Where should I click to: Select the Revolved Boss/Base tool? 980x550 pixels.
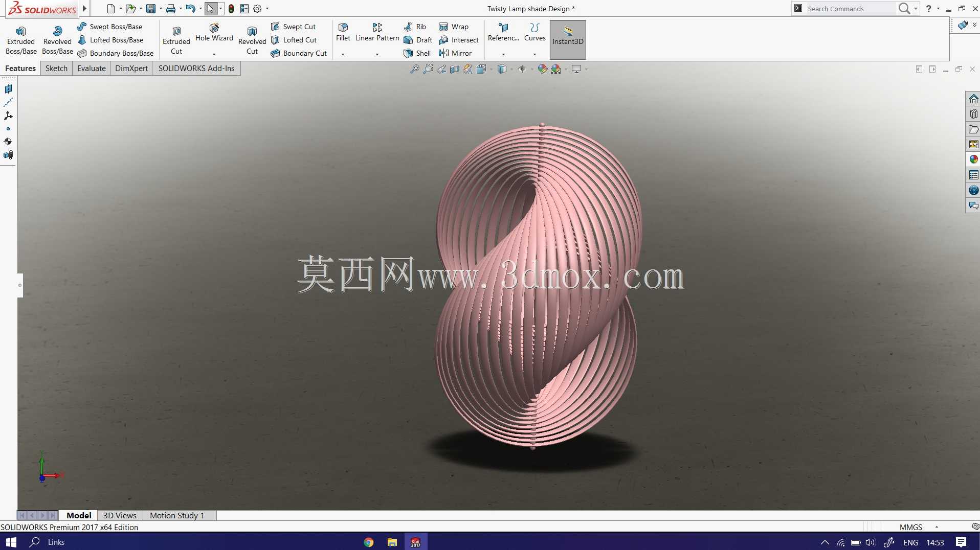click(x=57, y=40)
